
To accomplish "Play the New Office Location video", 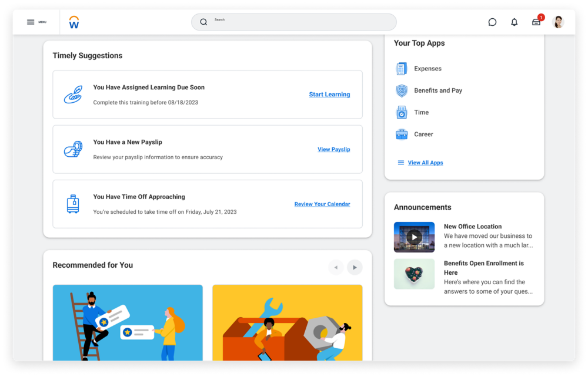I will [x=414, y=237].
